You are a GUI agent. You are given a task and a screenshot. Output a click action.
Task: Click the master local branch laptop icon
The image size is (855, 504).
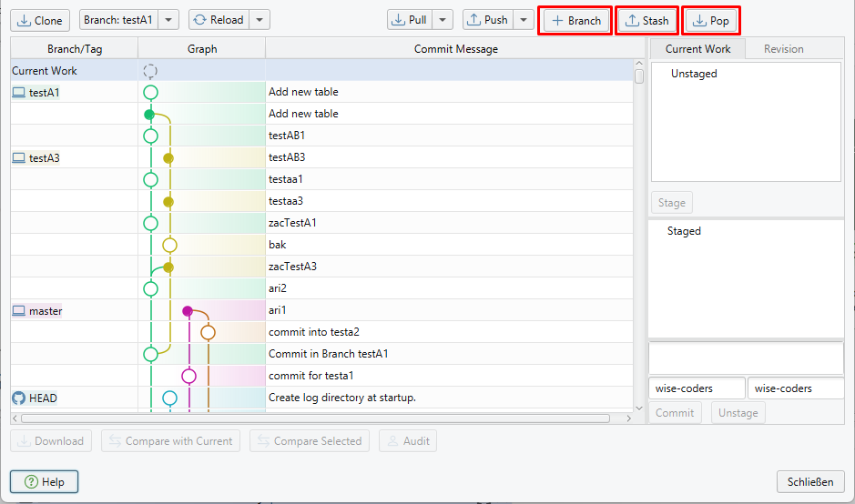(19, 311)
